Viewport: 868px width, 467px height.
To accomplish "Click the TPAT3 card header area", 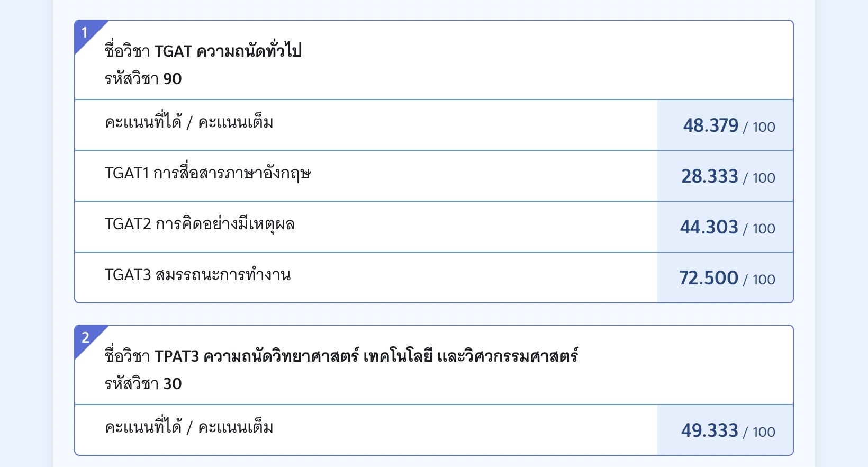I will pyautogui.click(x=434, y=365).
